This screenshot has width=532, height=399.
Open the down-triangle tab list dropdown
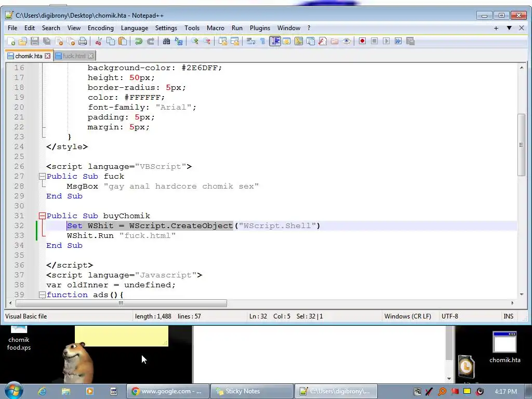coord(509,28)
